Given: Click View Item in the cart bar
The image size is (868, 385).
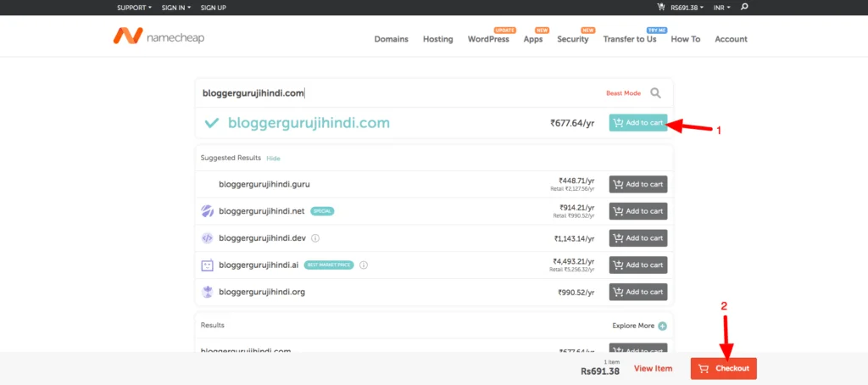Looking at the screenshot, I should tap(654, 368).
